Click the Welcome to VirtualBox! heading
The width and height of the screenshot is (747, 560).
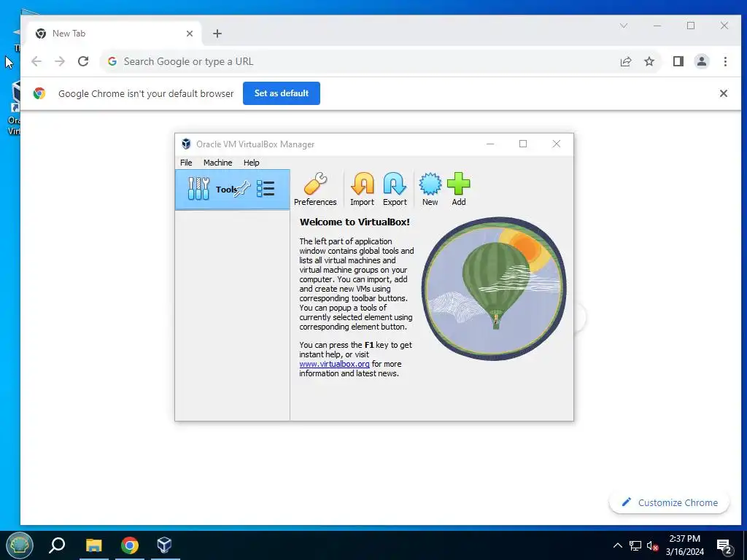click(355, 222)
